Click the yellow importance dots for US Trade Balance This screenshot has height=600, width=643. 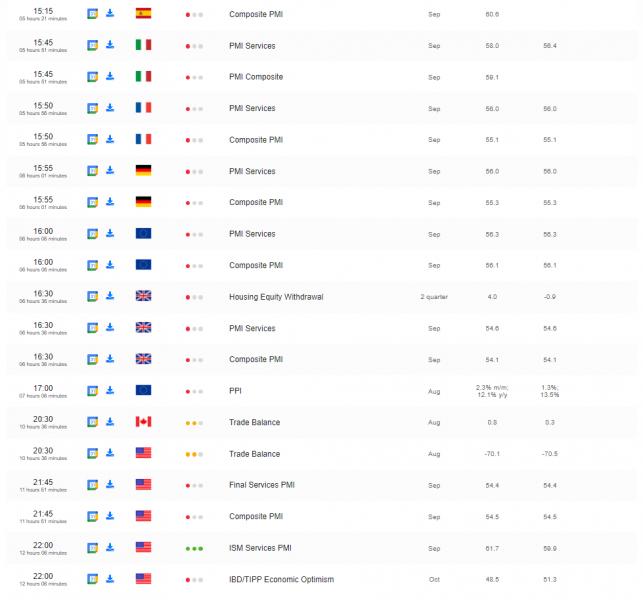(194, 454)
